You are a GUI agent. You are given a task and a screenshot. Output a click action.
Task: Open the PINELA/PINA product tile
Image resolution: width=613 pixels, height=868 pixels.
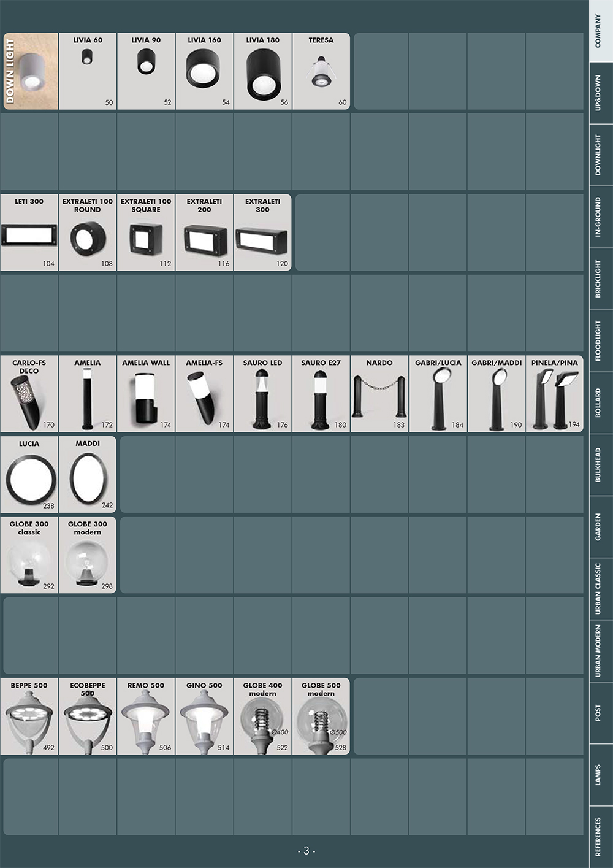[554, 394]
